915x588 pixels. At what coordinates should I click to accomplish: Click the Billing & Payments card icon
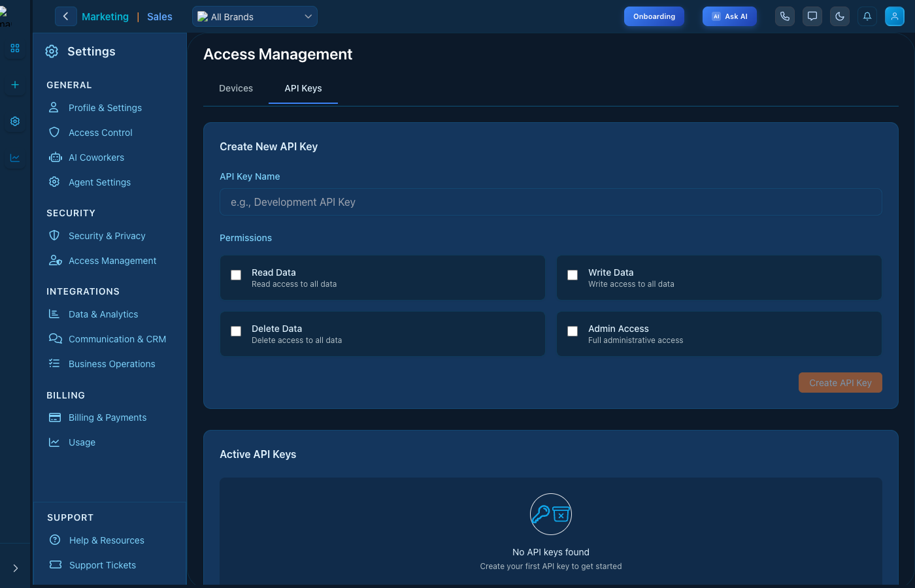(x=55, y=417)
